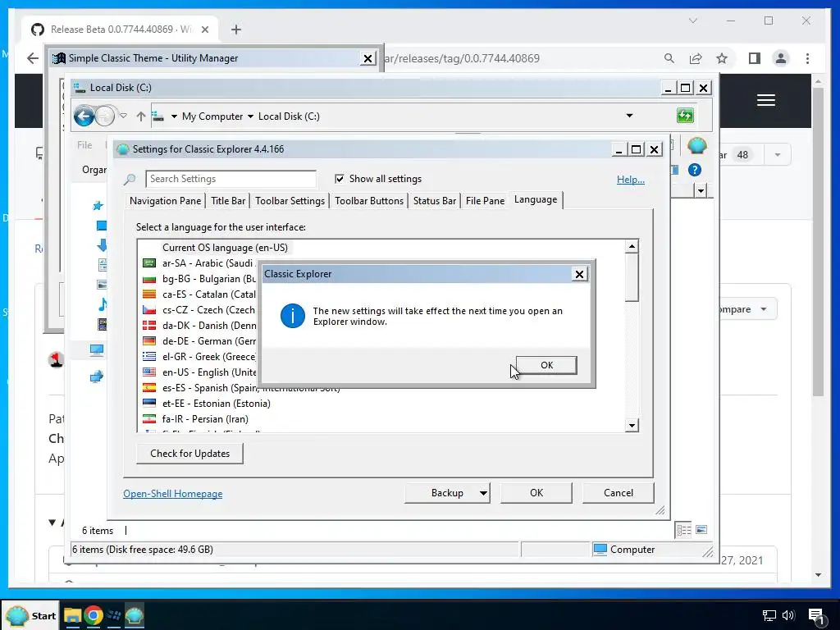This screenshot has width=840, height=630.
Task: Close Simple Classic Theme Utility Manager
Action: [x=368, y=58]
